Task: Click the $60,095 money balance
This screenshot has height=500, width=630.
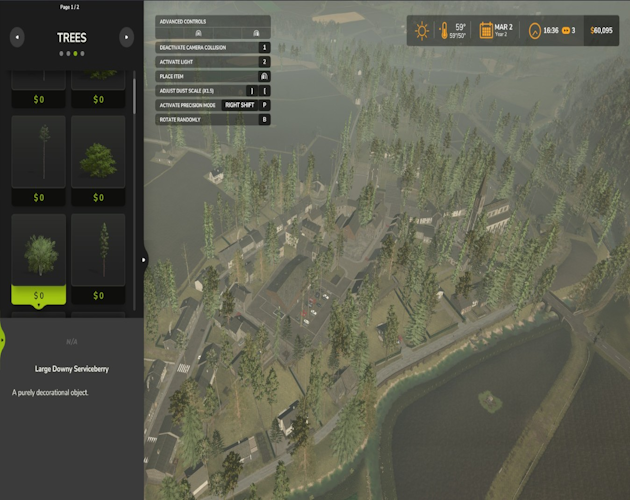Action: point(601,31)
